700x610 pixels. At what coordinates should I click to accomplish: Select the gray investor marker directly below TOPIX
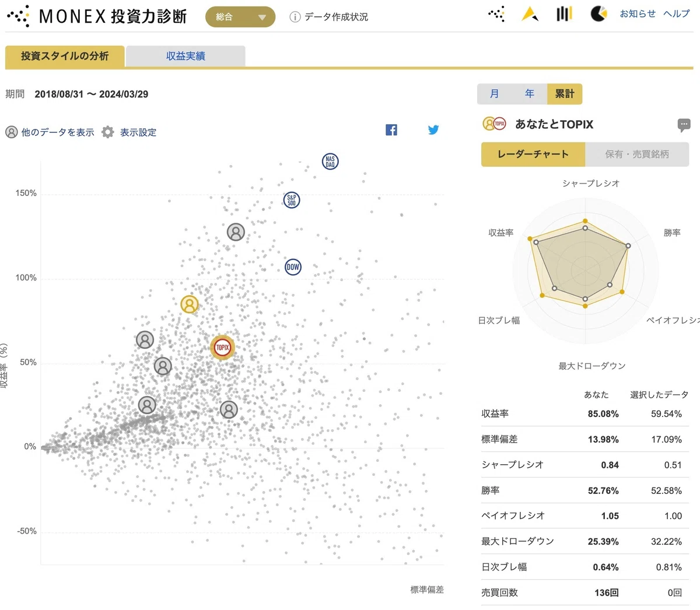tap(229, 409)
